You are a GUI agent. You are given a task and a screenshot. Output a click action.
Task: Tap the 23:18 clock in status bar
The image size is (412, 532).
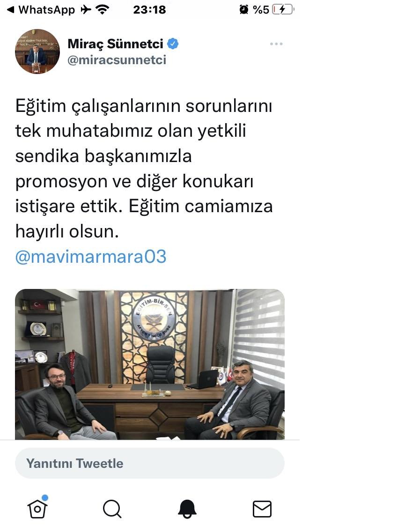[149, 10]
